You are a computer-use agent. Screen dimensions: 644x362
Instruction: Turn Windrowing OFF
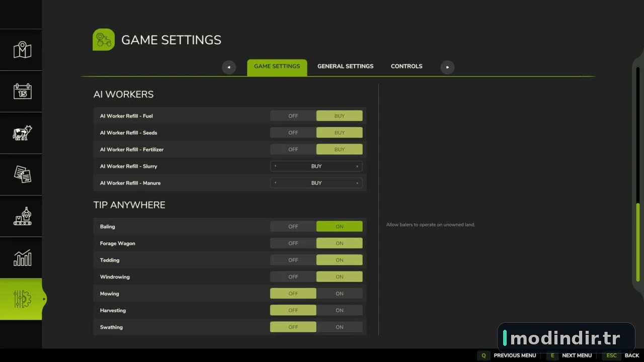[293, 277]
